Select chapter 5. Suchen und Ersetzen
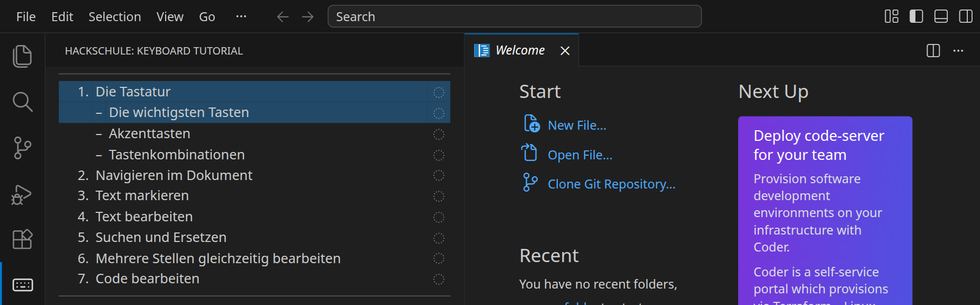Screen dimensions: 980x305 pos(255,238)
